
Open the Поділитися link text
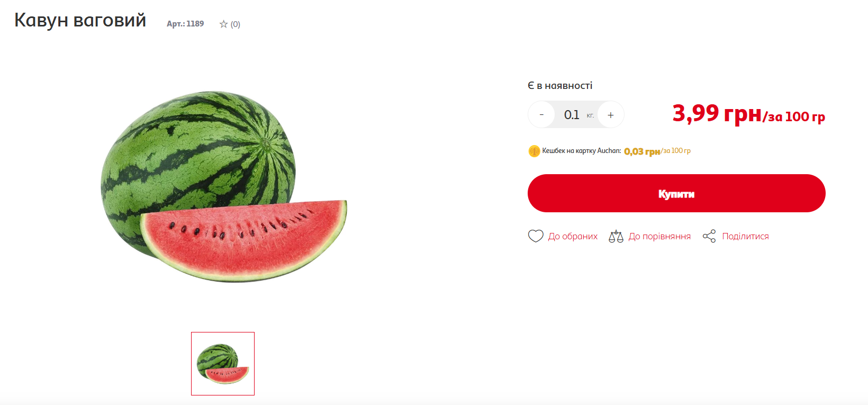[x=745, y=236]
